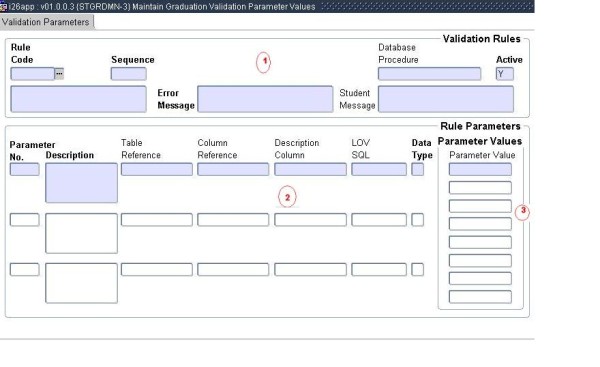Select the Sequence field
Screen dimensions: 600x367
(x=129, y=73)
